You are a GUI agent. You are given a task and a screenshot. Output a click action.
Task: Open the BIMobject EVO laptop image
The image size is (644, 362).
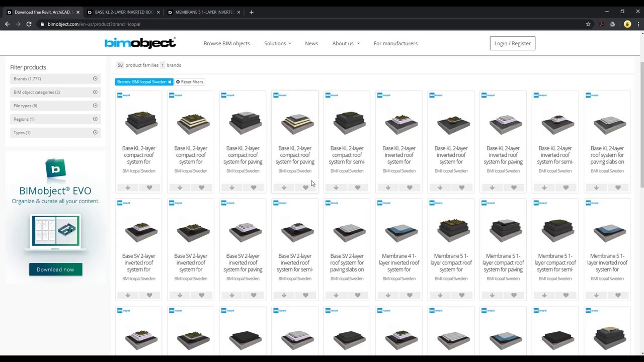tap(55, 232)
